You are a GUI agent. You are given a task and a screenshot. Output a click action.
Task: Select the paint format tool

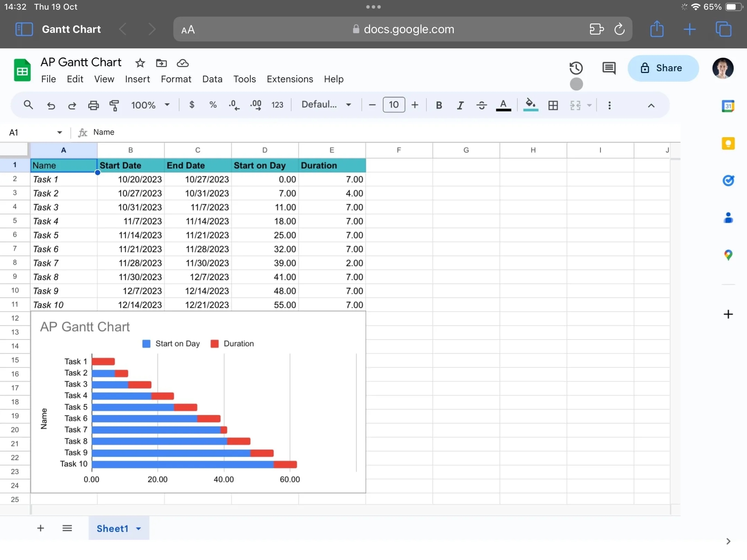(x=114, y=105)
